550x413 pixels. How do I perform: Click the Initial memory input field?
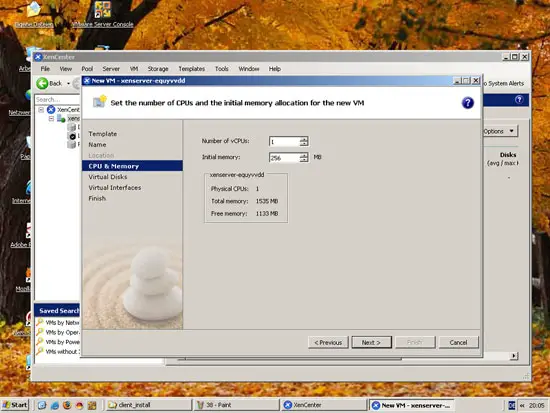coord(284,158)
